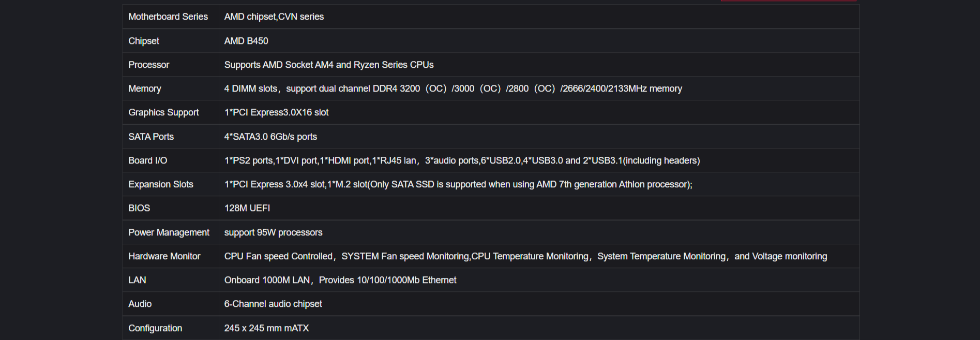Select the Socket AM4 Ryzen support text
Viewport: 980px width, 340px height.
[328, 65]
